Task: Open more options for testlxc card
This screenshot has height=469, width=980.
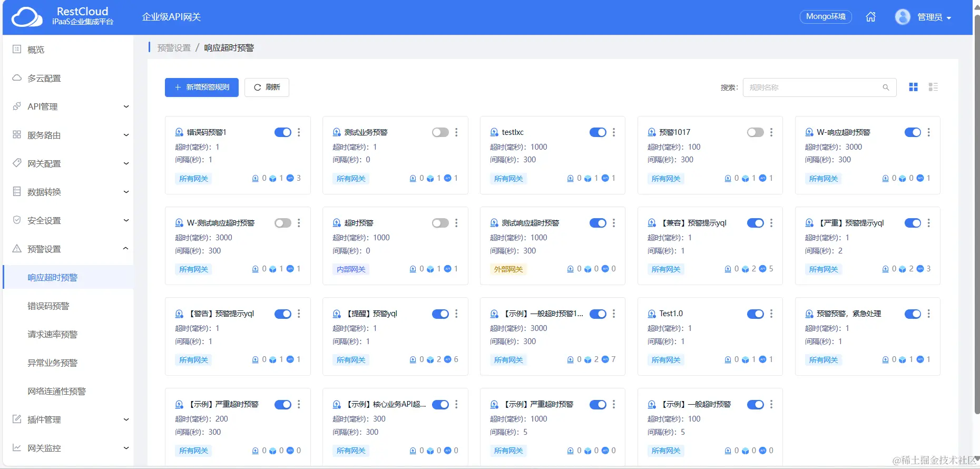Action: click(614, 132)
